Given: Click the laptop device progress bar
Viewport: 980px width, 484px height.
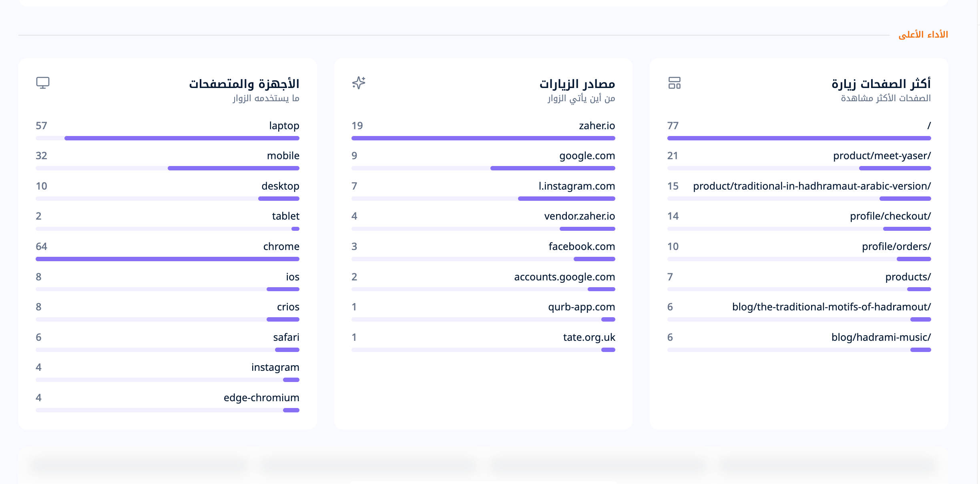Looking at the screenshot, I should point(167,138).
